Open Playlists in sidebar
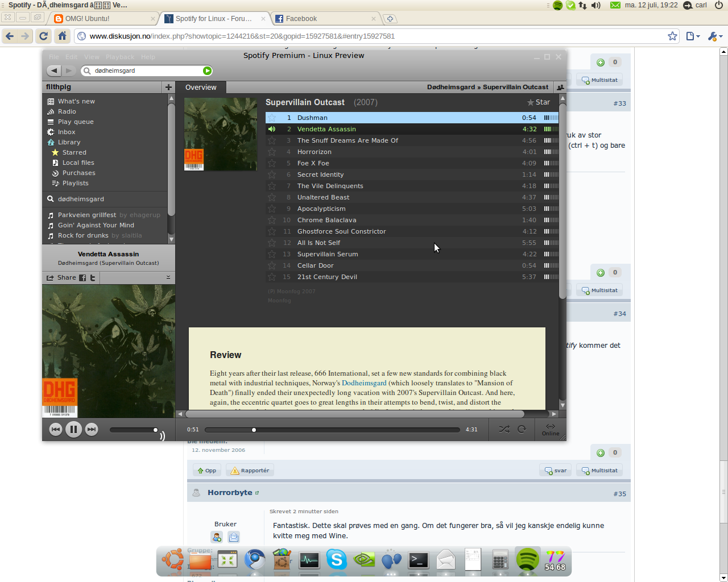The width and height of the screenshot is (728, 582). (x=75, y=183)
